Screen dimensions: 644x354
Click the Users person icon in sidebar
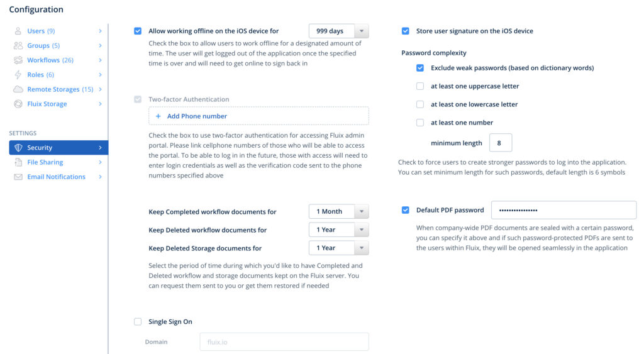(18, 31)
